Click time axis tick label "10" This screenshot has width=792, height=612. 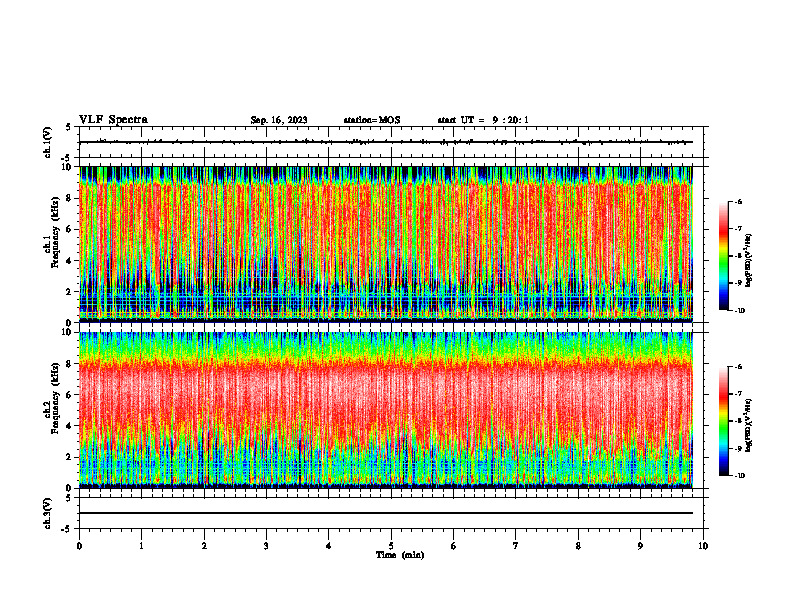(x=703, y=546)
